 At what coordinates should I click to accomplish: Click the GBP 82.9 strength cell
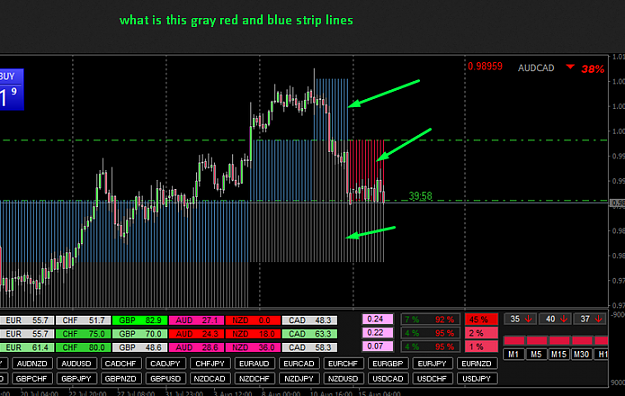[x=140, y=320]
